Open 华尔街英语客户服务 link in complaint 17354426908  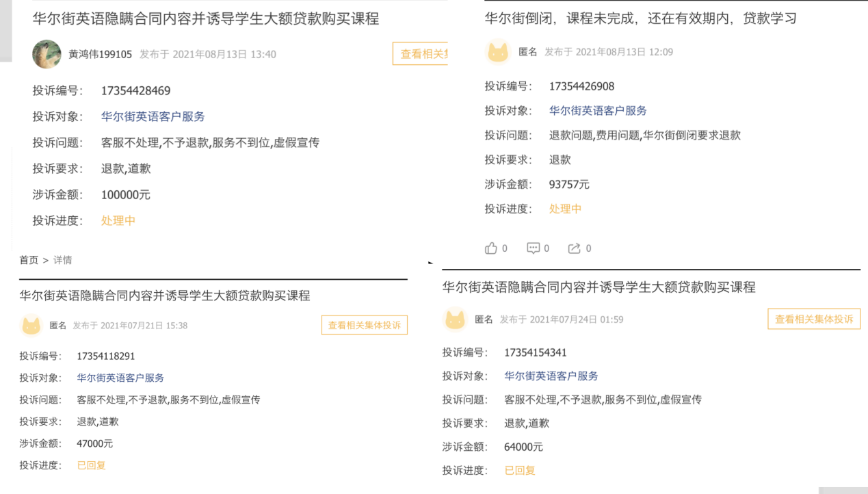[598, 111]
